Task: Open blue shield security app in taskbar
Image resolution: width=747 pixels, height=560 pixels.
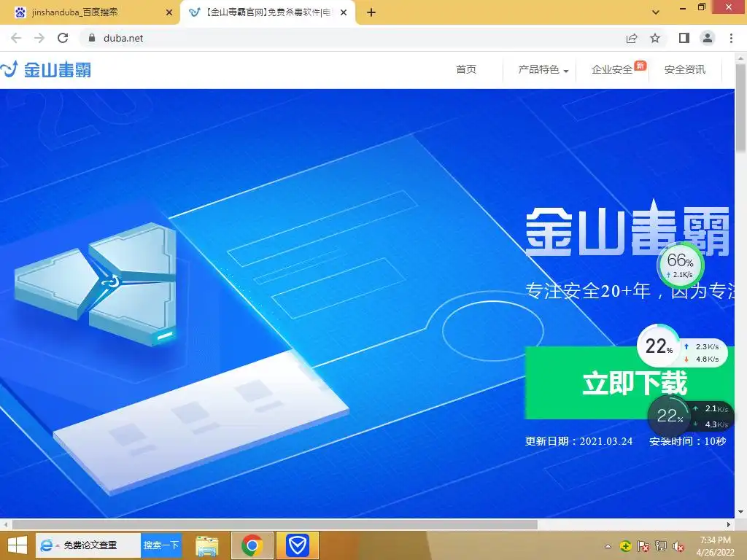Action: pyautogui.click(x=298, y=545)
